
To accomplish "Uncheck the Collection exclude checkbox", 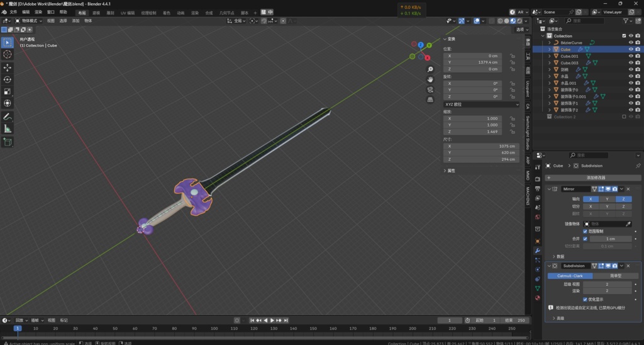I will point(625,36).
